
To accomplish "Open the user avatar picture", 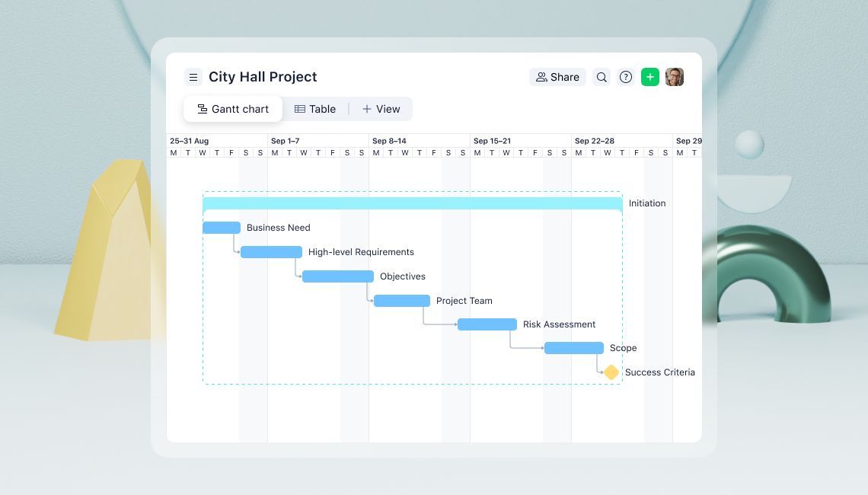I will (675, 77).
